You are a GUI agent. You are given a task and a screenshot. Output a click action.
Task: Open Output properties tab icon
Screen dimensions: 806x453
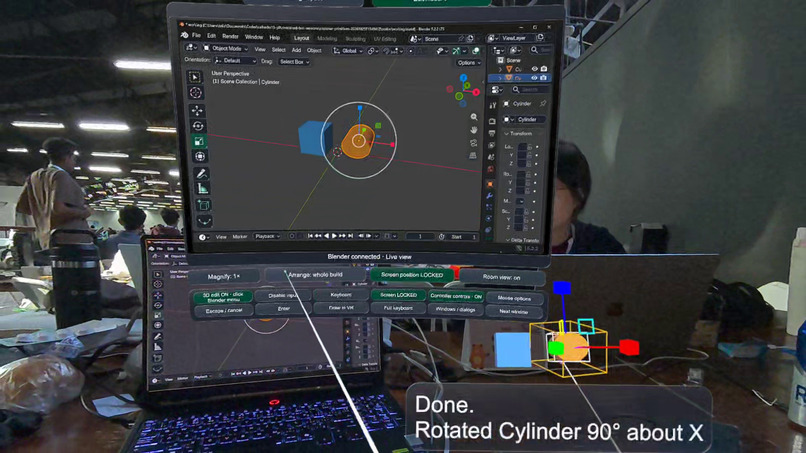(492, 134)
